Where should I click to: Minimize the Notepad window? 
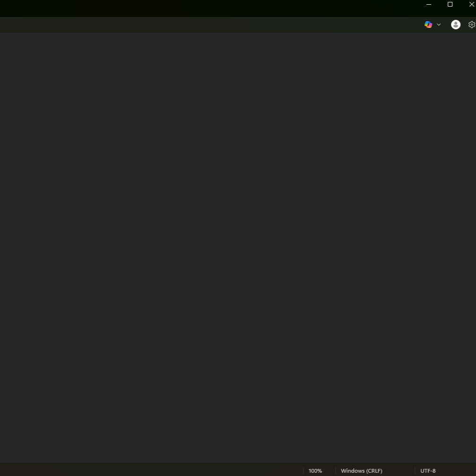pos(429,5)
